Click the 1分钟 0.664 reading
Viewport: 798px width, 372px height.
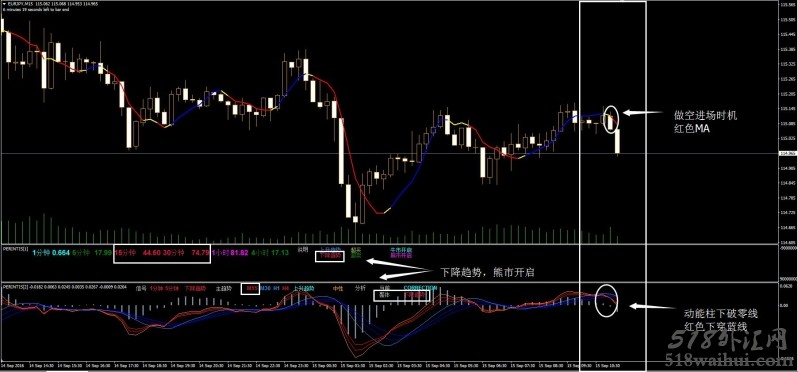click(x=51, y=252)
